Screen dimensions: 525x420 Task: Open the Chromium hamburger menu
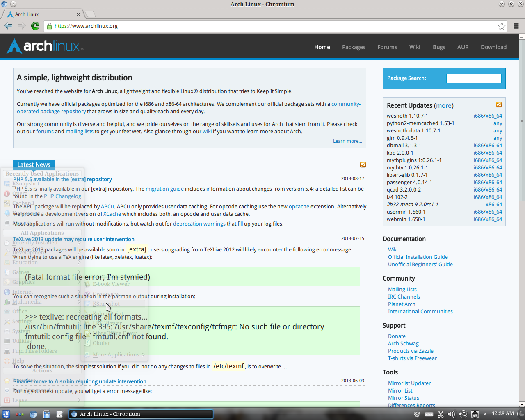click(516, 26)
